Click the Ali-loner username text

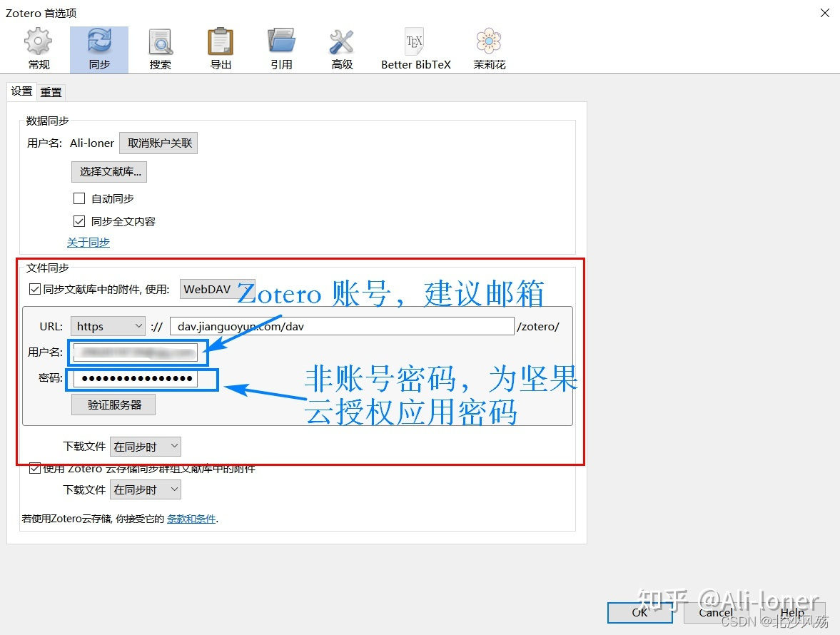[x=91, y=143]
